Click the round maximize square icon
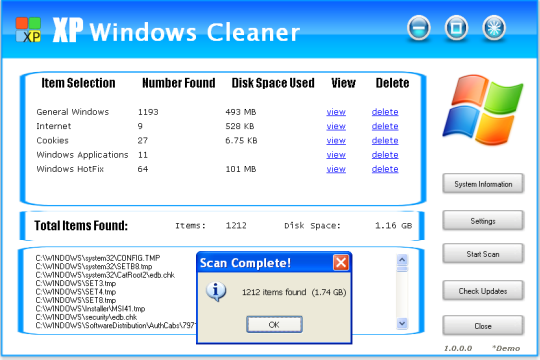This screenshot has height=360, width=540. (x=456, y=28)
